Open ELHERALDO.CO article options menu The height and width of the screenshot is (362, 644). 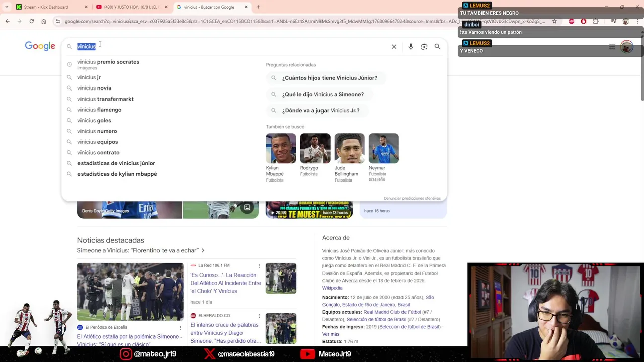click(x=259, y=316)
